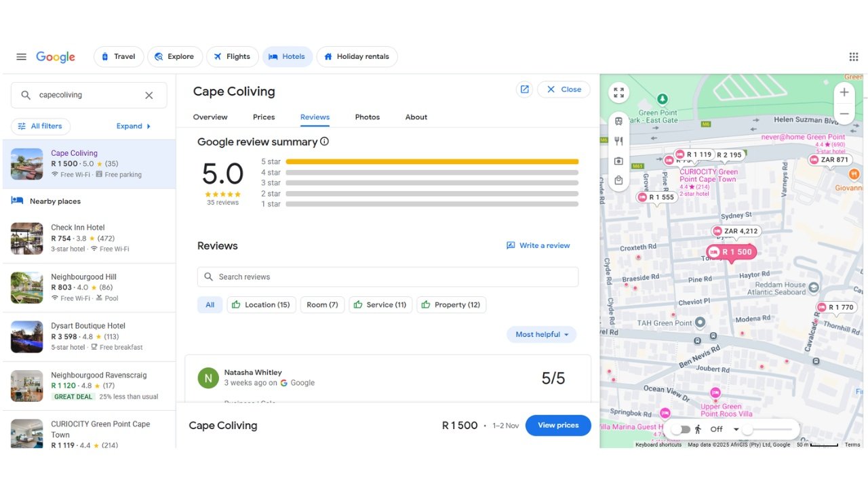This screenshot has height=488, width=868.
Task: Show transit layer on the map
Action: 618,121
